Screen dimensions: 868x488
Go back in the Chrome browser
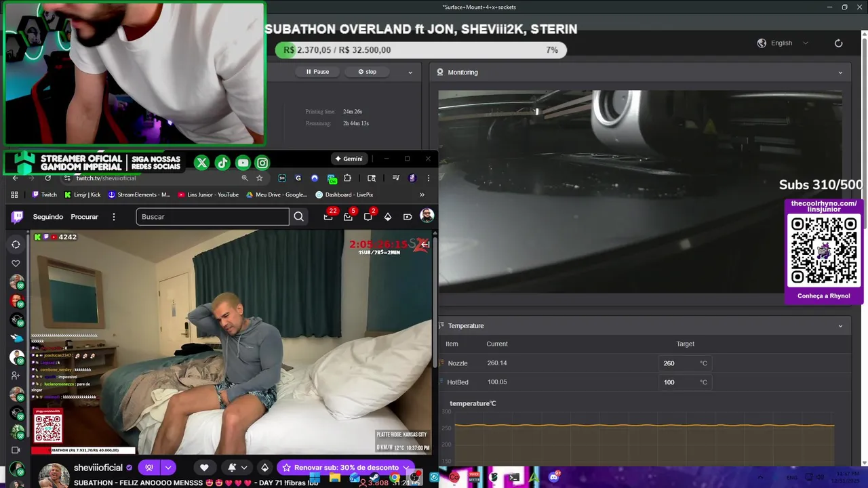tap(15, 178)
